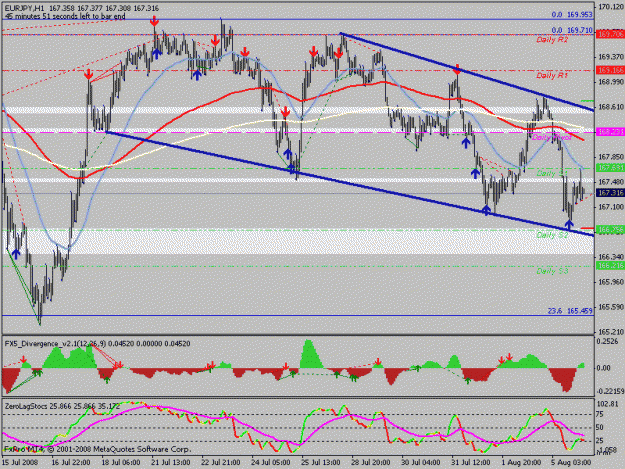This screenshot has width=625, height=469.
Task: Select the '5 Aug 03:00' time label
Action: tap(572, 463)
